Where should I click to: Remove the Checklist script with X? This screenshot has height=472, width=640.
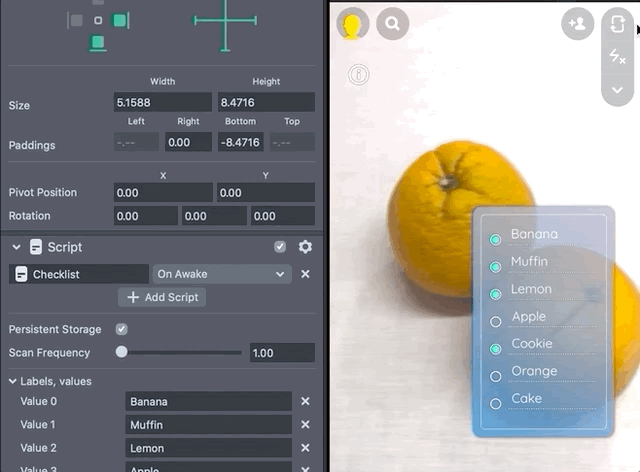coord(305,274)
